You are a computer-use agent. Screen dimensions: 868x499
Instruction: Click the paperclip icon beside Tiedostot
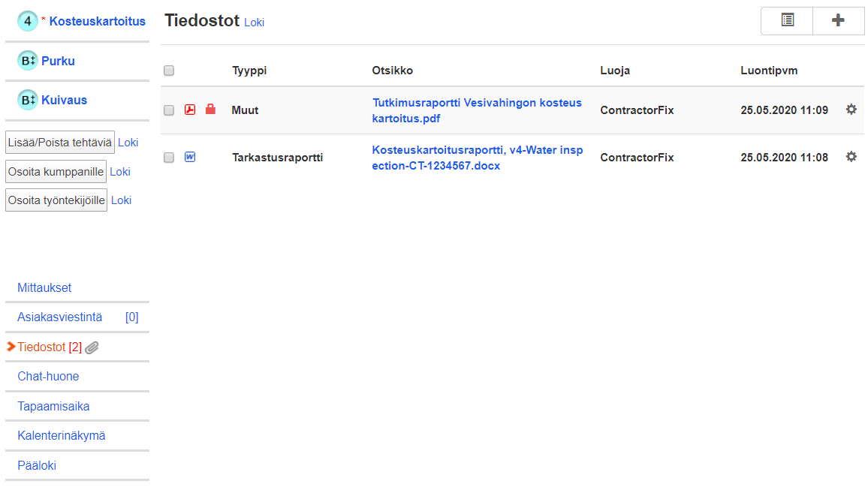92,347
